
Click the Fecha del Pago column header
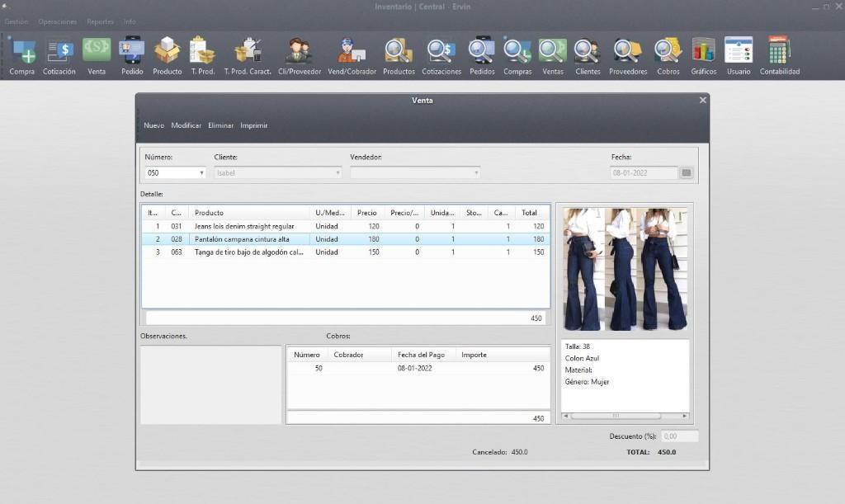[x=422, y=355]
